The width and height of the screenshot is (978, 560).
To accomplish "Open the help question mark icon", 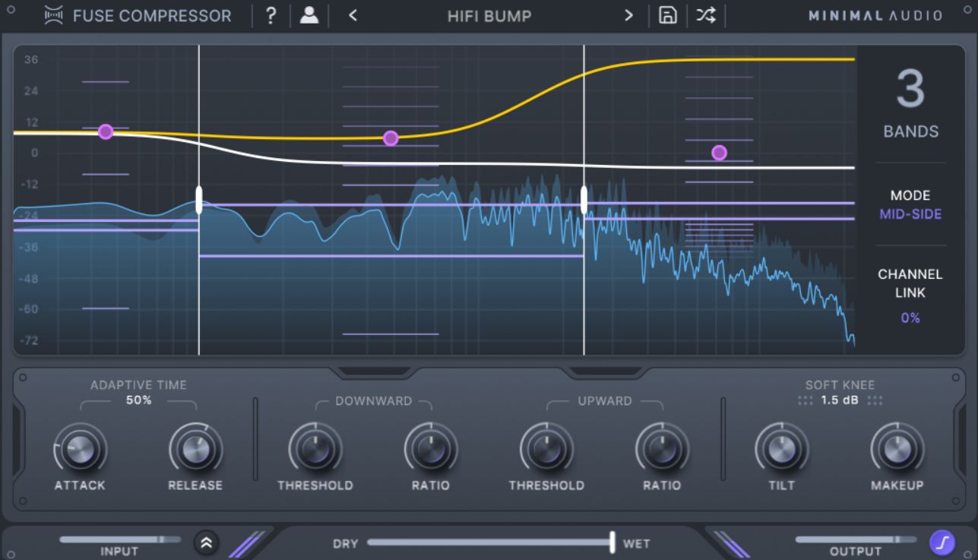I will click(271, 15).
